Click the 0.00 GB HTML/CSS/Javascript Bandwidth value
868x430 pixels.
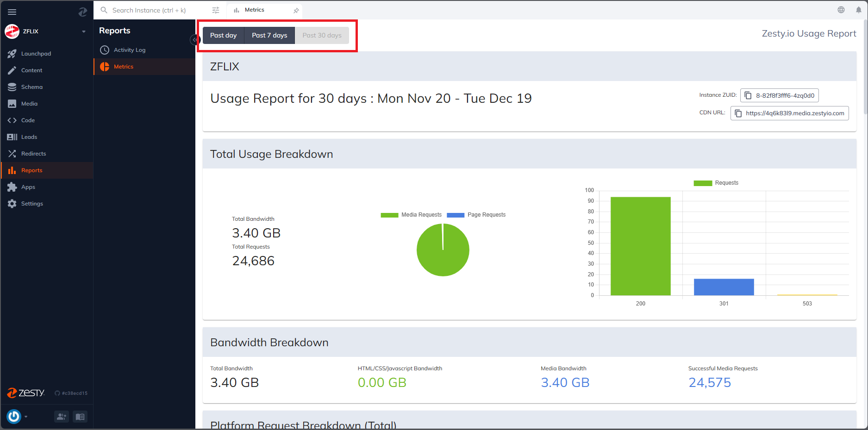coord(382,383)
